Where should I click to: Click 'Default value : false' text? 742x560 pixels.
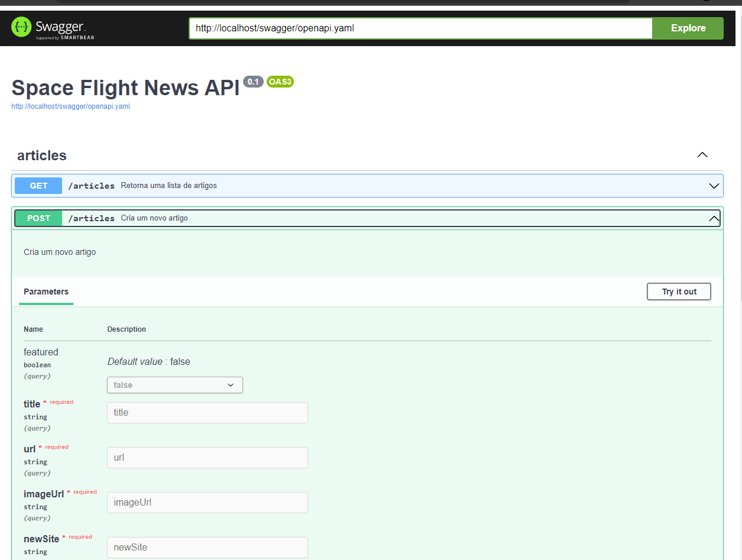(149, 361)
